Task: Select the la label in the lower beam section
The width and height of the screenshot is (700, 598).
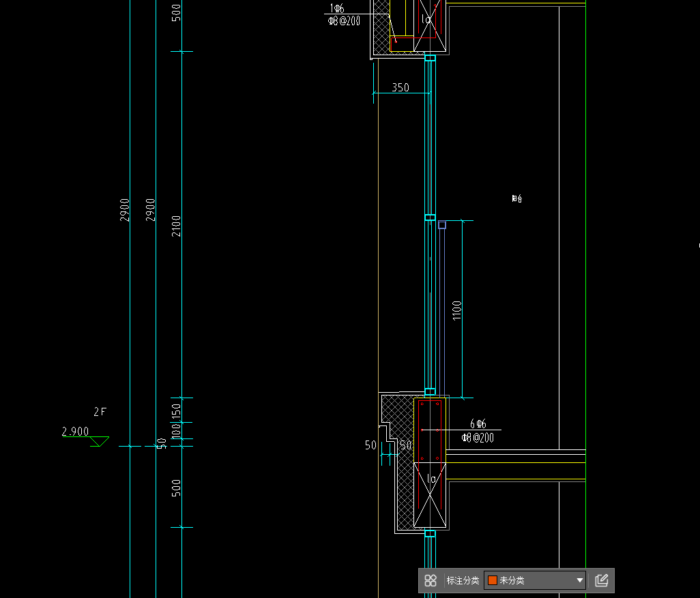Action: pyautogui.click(x=431, y=479)
